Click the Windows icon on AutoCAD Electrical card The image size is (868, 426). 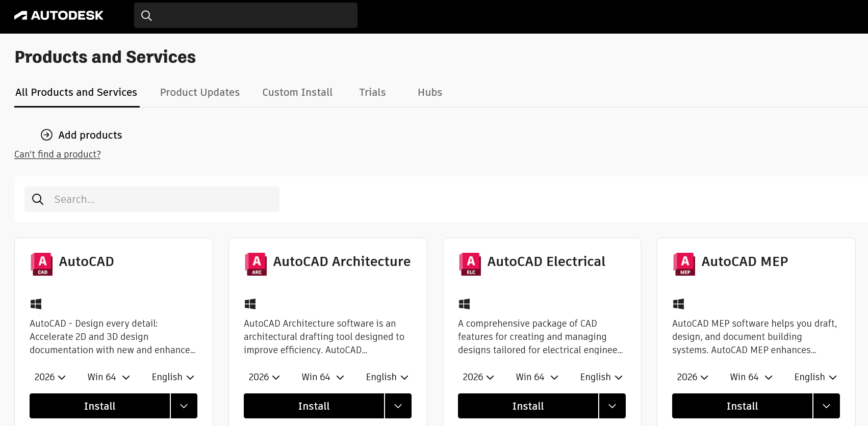[464, 304]
